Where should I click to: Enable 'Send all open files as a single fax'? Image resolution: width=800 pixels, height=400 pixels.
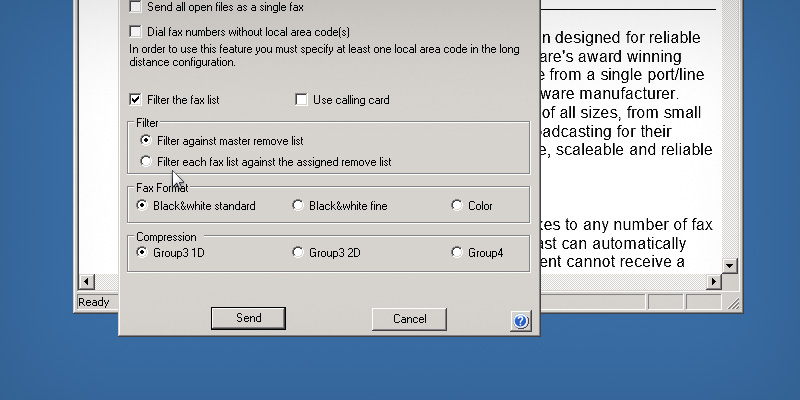[x=135, y=7]
